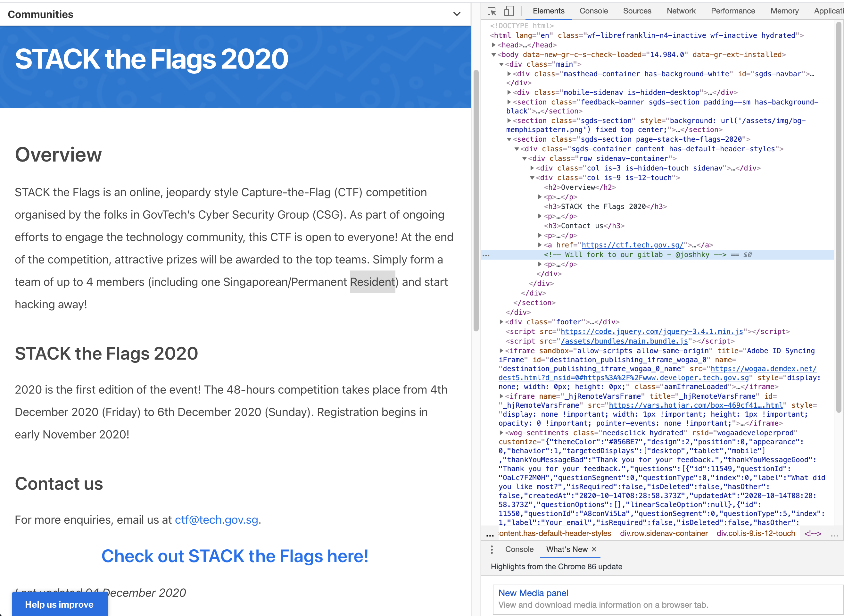The image size is (844, 616).
Task: Select the div.row.sidenav-container breadcrumb
Action: pos(664,534)
